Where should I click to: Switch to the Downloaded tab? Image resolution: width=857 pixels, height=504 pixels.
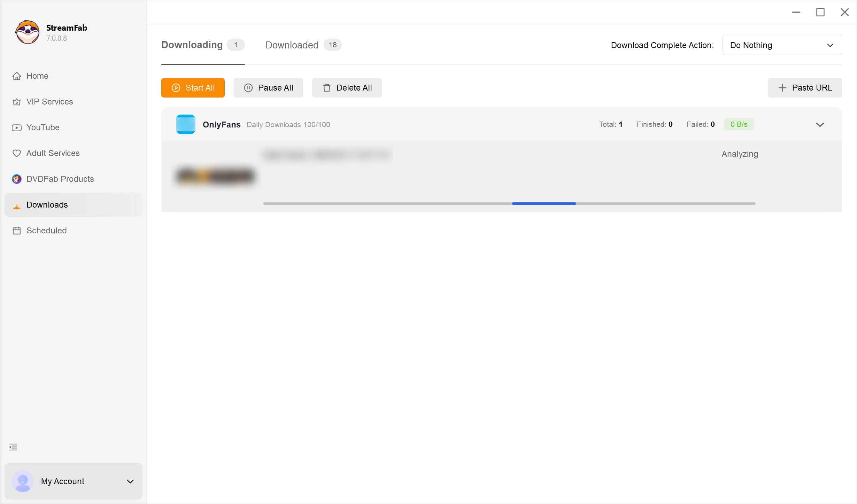point(292,45)
